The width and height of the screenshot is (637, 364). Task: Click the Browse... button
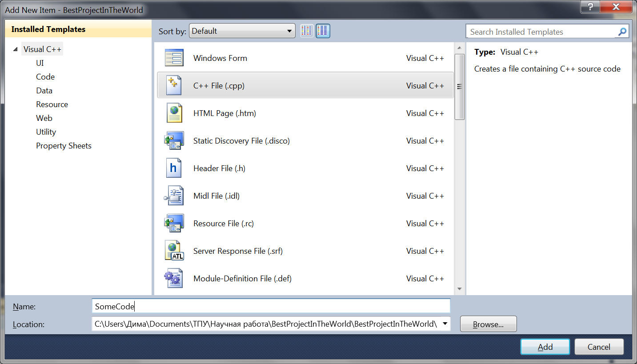[488, 324]
